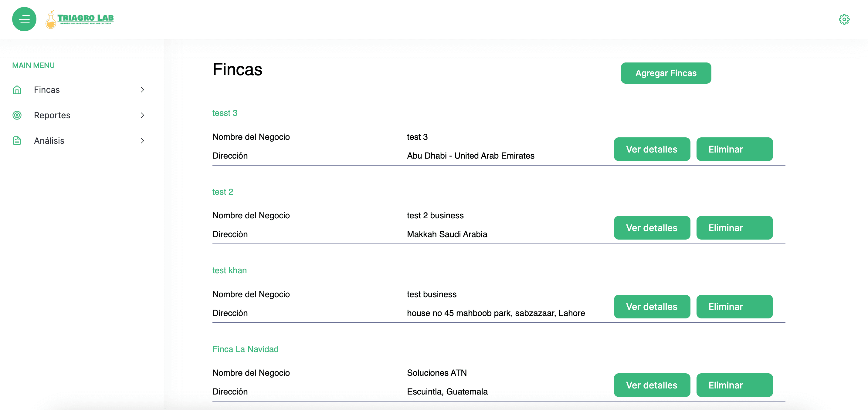The width and height of the screenshot is (868, 410).
Task: Click the test khan farm title link
Action: 229,270
